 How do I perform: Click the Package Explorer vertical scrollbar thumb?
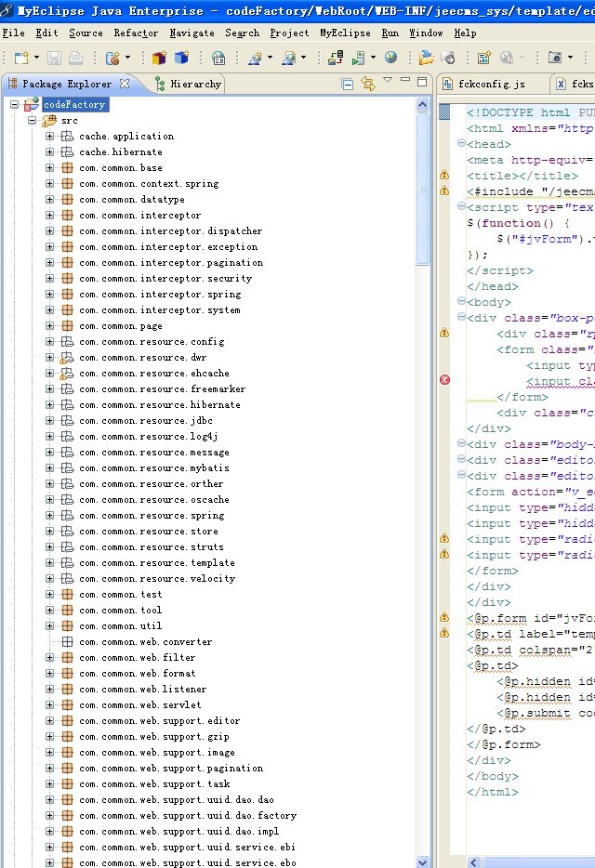tap(423, 189)
